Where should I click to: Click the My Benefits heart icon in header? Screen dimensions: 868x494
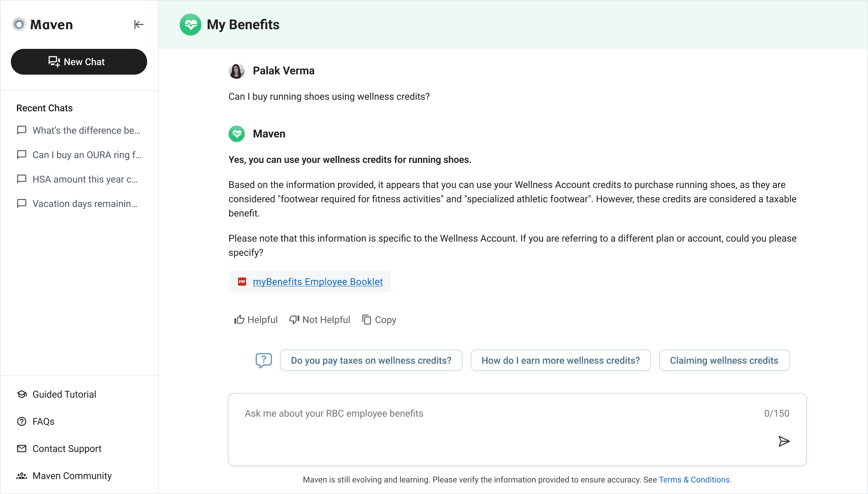[x=190, y=24]
